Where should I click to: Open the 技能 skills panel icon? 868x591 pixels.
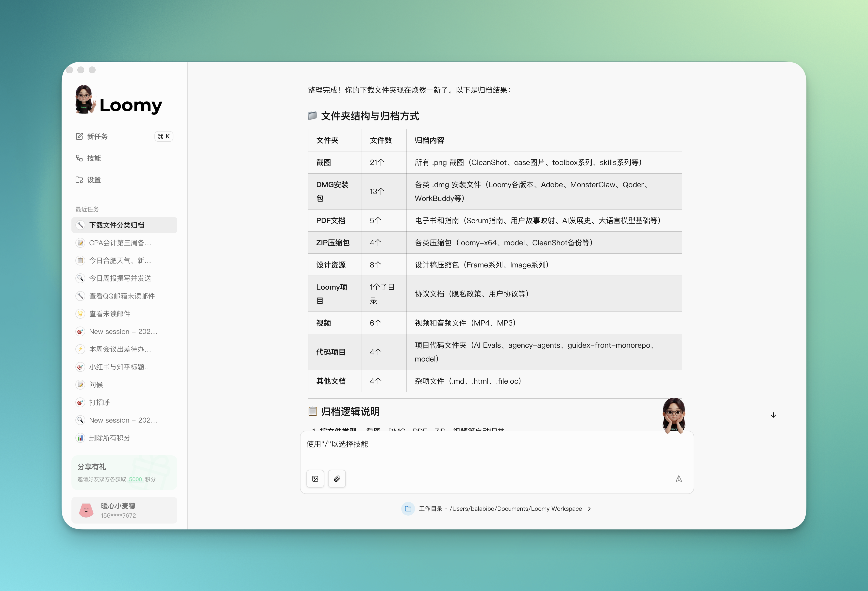tap(79, 158)
